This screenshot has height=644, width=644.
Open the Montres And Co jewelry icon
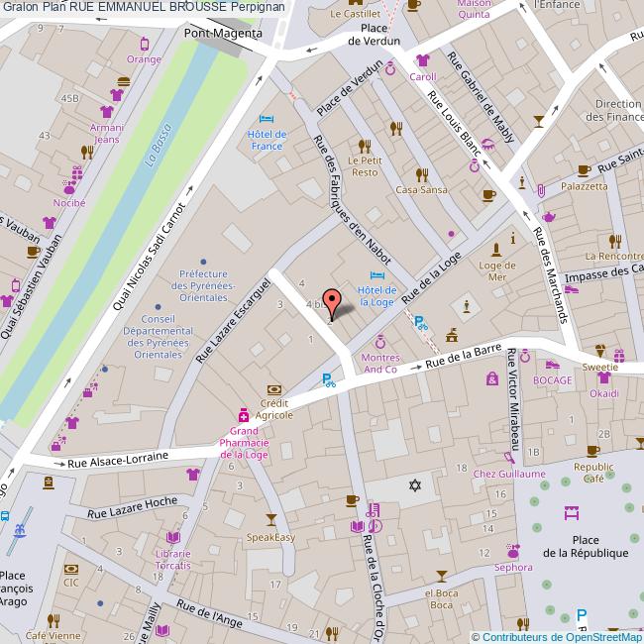(x=378, y=342)
